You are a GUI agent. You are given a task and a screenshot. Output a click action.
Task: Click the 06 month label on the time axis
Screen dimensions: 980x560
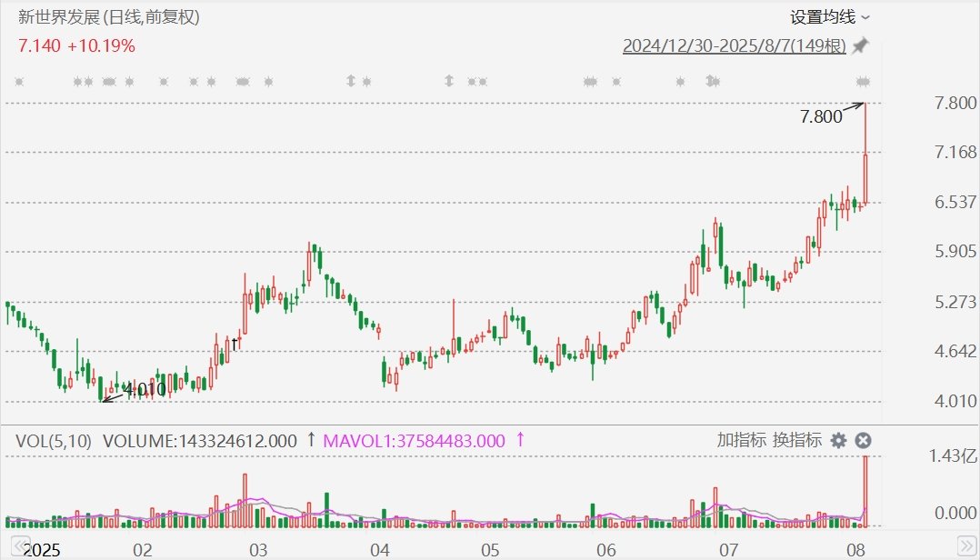click(606, 550)
